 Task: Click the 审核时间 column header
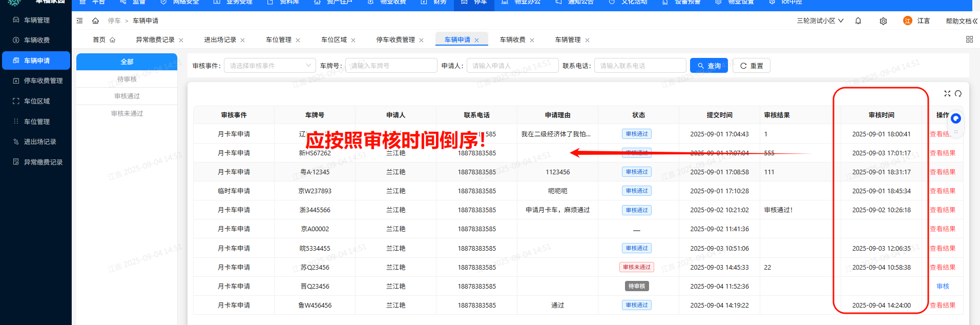(881, 115)
